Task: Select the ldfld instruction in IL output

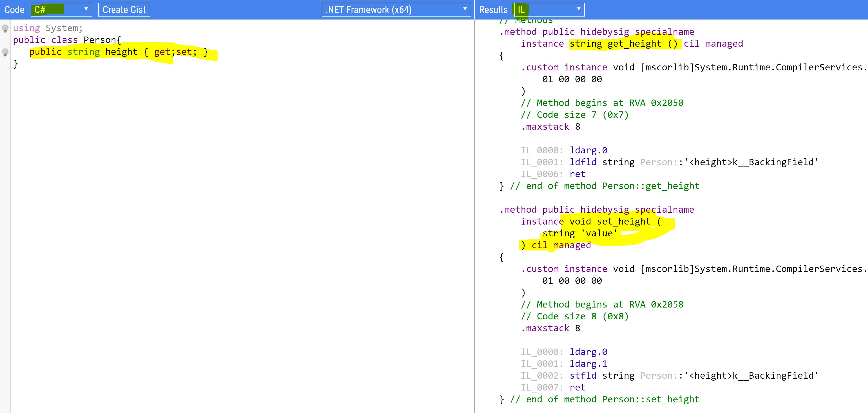Action: [583, 162]
